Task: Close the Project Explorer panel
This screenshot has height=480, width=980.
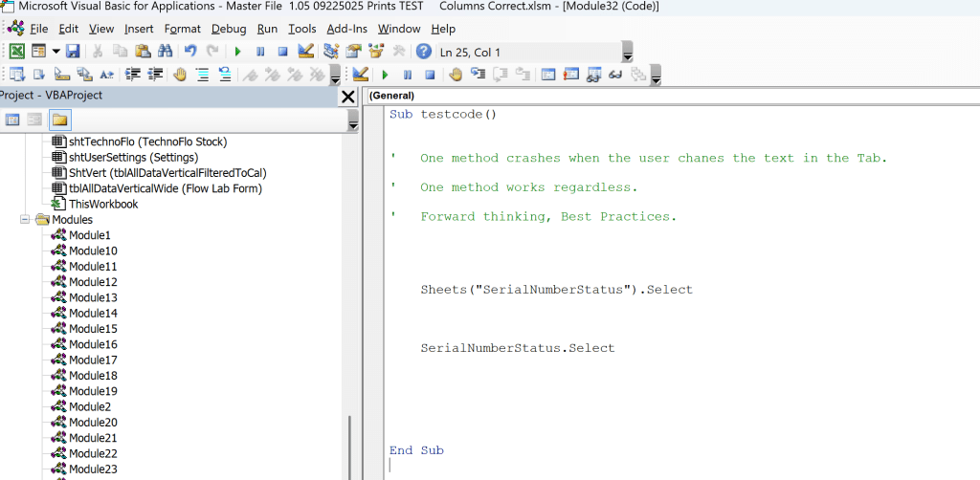Action: tap(348, 97)
